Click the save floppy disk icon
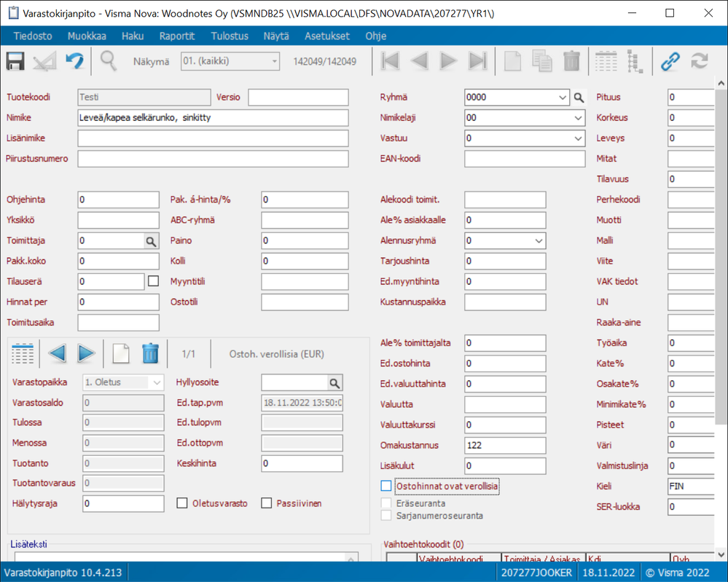 [15, 61]
